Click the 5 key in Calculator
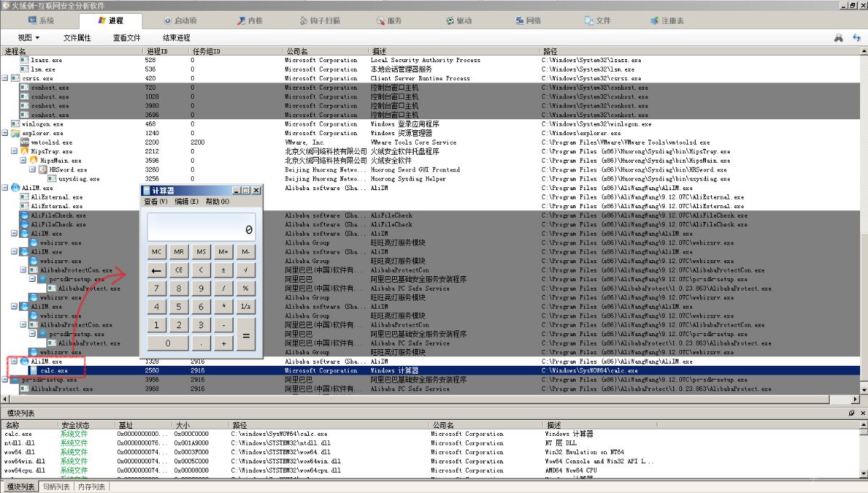868x493 pixels. [179, 306]
